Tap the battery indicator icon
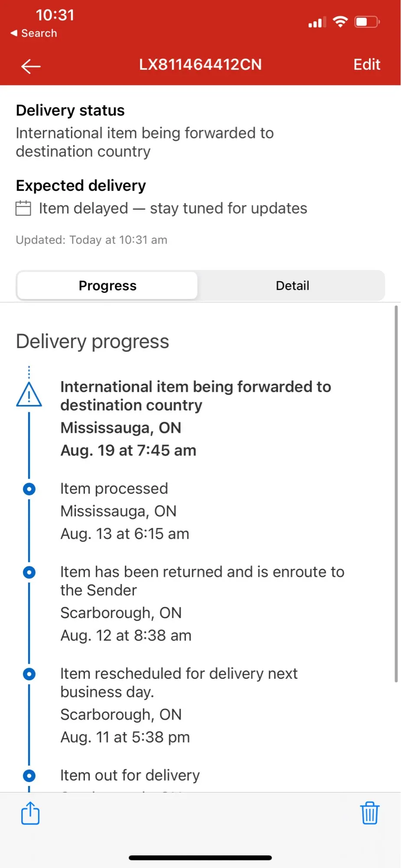Image resolution: width=401 pixels, height=868 pixels. point(367,22)
